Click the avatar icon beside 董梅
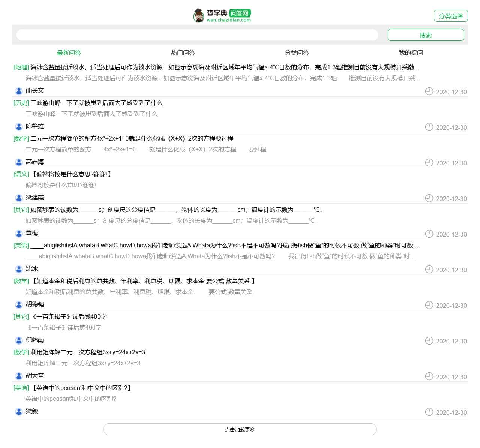This screenshot has width=480, height=448. pyautogui.click(x=19, y=233)
